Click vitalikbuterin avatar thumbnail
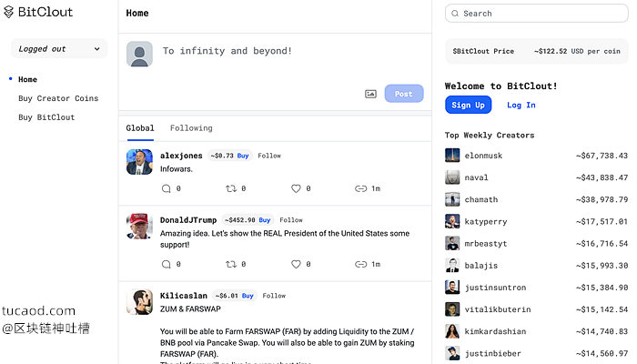Viewport: 637px width, 364px height. (452, 309)
